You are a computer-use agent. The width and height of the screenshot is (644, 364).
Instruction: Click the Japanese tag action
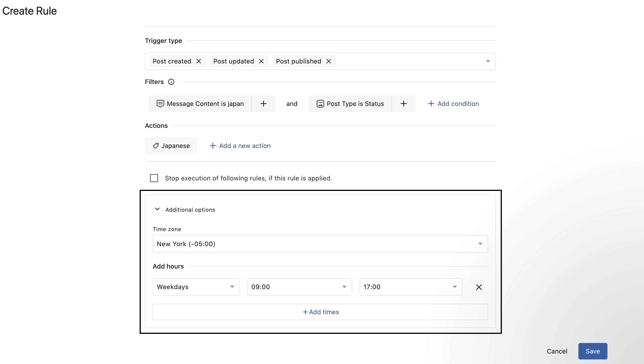171,146
